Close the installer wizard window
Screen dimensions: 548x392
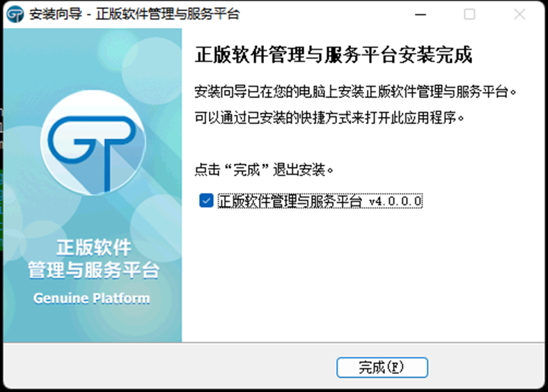click(x=519, y=15)
